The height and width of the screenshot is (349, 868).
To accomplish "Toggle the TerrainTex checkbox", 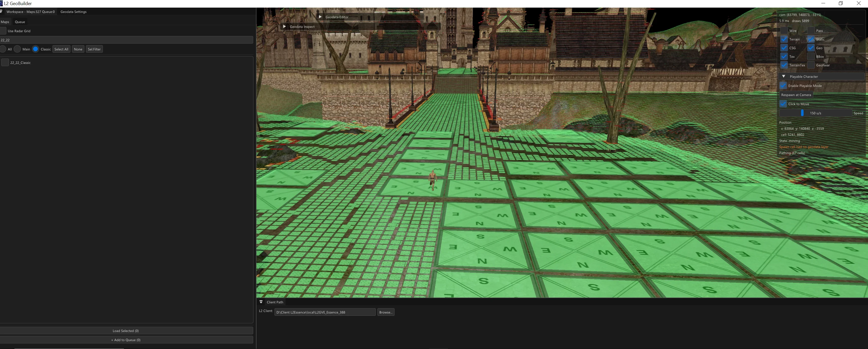I will 784,65.
